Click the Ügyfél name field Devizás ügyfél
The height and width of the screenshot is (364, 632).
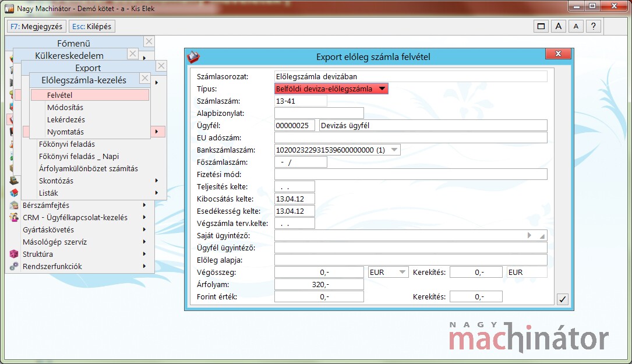(x=433, y=125)
